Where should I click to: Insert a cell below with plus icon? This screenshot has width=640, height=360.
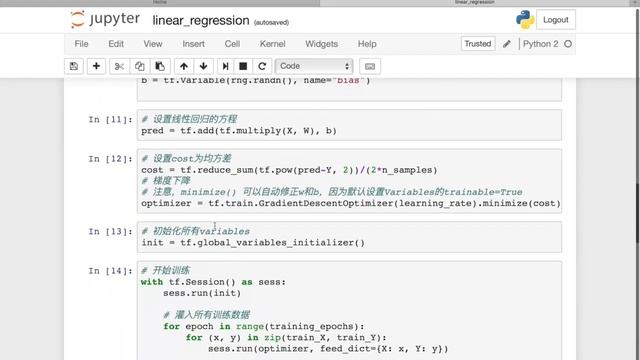click(x=96, y=66)
